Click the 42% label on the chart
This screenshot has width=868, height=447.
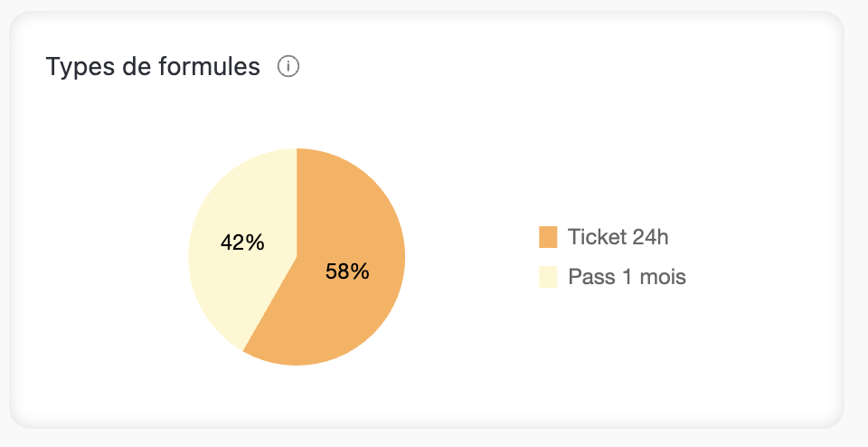(x=242, y=243)
